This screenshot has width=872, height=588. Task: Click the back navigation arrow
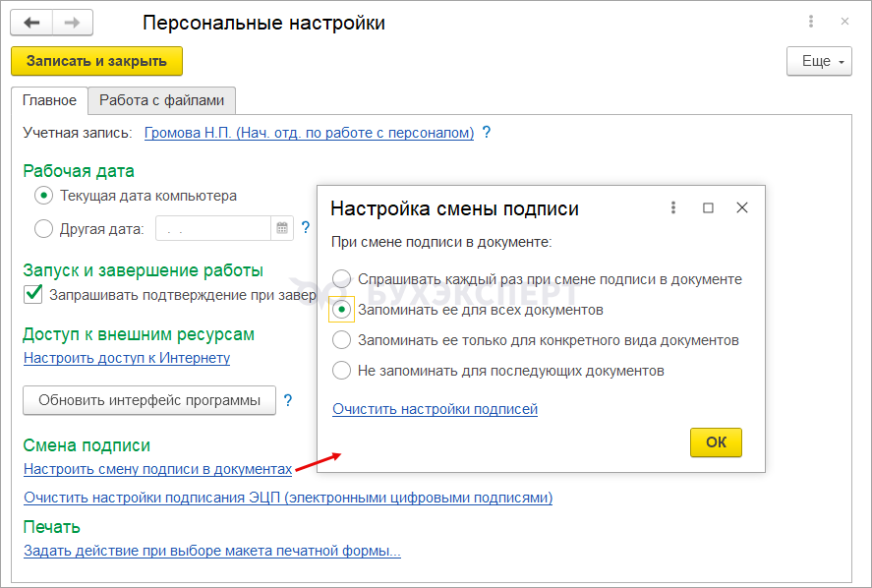(31, 23)
